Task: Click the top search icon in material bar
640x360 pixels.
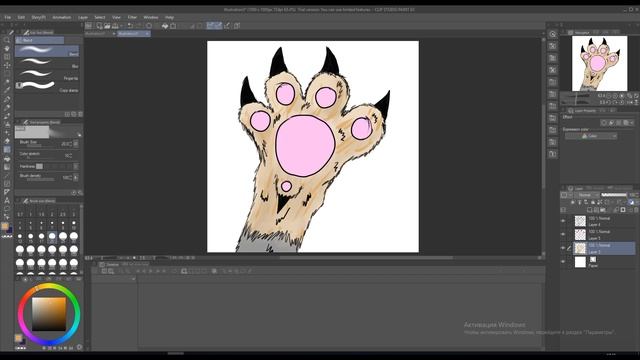Action: click(x=553, y=34)
